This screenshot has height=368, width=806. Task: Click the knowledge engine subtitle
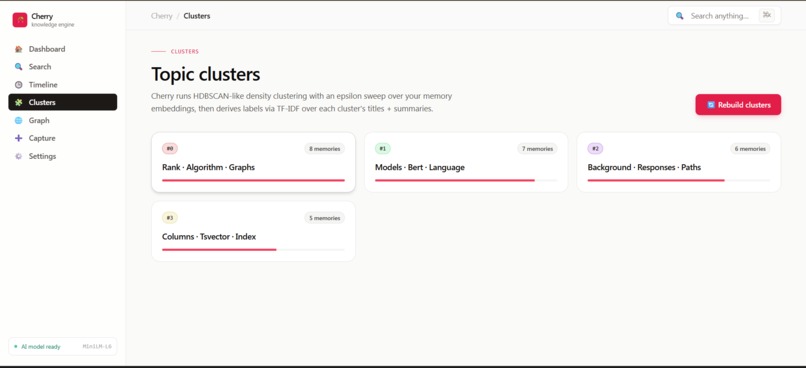point(52,25)
